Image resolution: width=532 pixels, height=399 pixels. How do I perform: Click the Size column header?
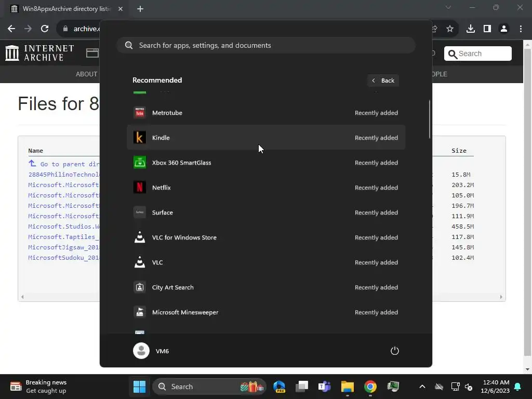click(459, 151)
